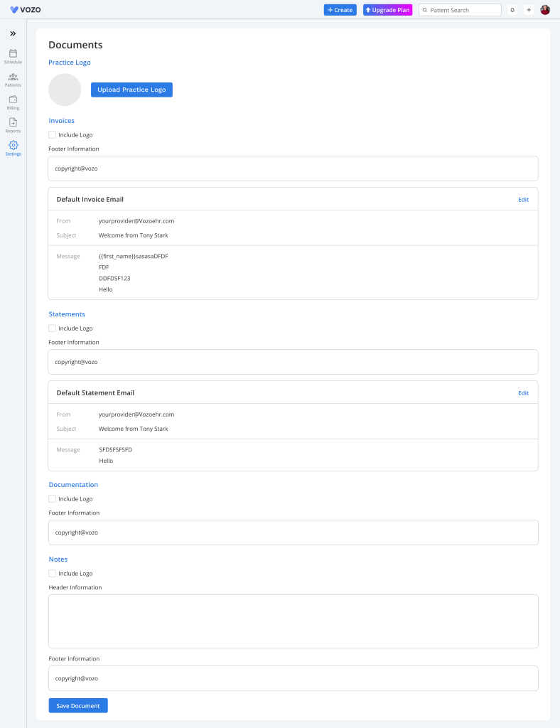The image size is (560, 728).
Task: Click the notification bell icon
Action: [x=512, y=10]
